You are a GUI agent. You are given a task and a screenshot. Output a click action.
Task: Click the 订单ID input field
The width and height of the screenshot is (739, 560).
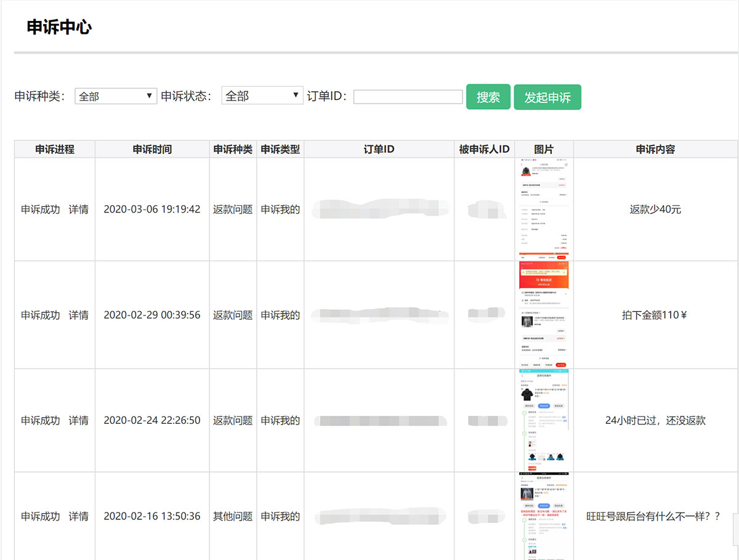[x=408, y=97]
